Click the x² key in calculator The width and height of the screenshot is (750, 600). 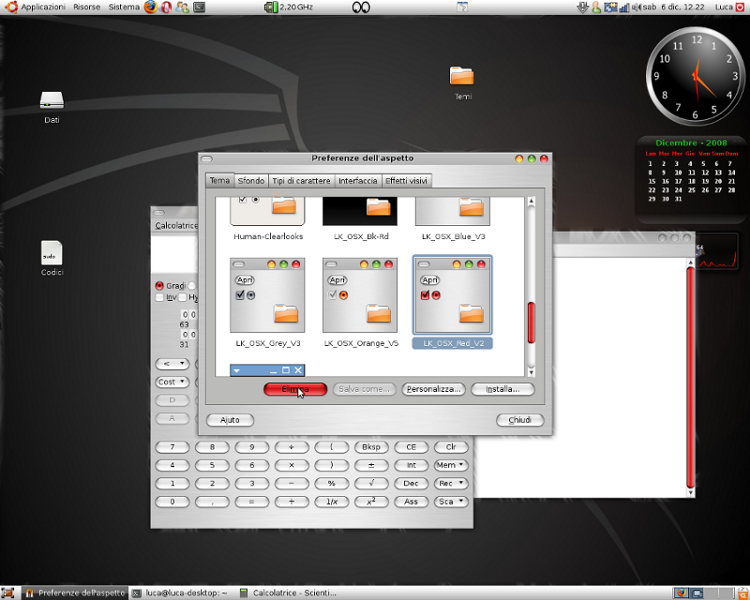(x=371, y=501)
